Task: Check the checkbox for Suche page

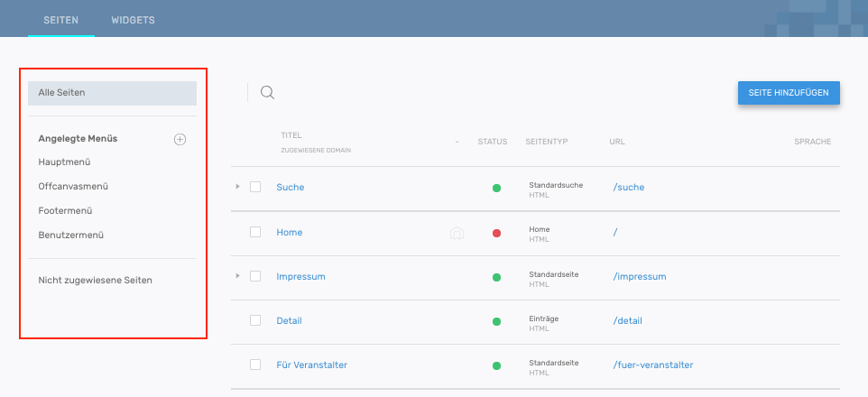Action: pos(255,187)
